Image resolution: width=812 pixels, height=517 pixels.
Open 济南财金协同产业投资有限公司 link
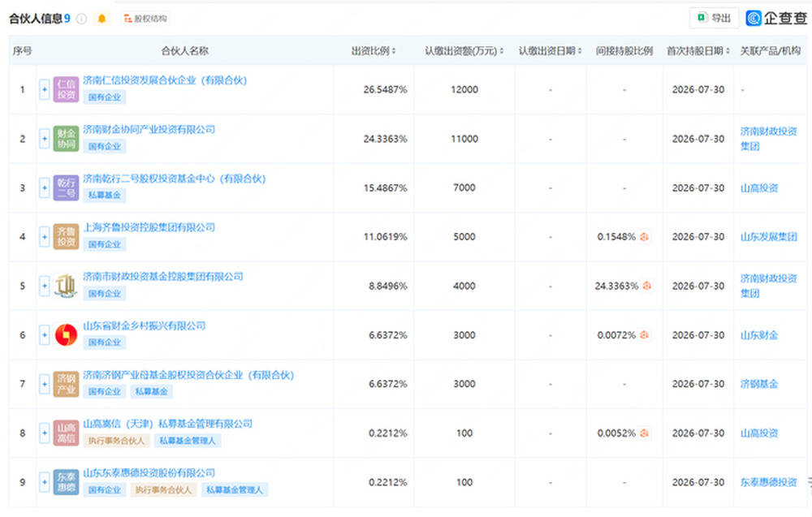(149, 129)
